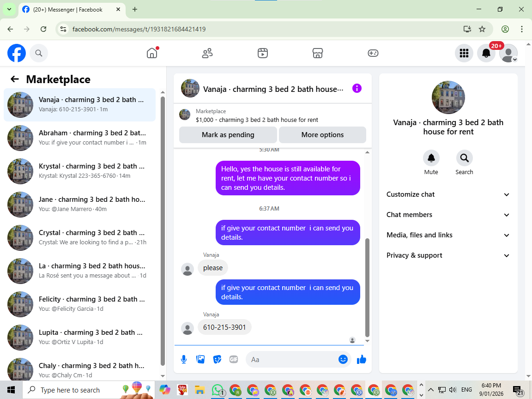532x399 pixels.
Task: Open WhatsApp from taskbar
Action: tap(218, 390)
